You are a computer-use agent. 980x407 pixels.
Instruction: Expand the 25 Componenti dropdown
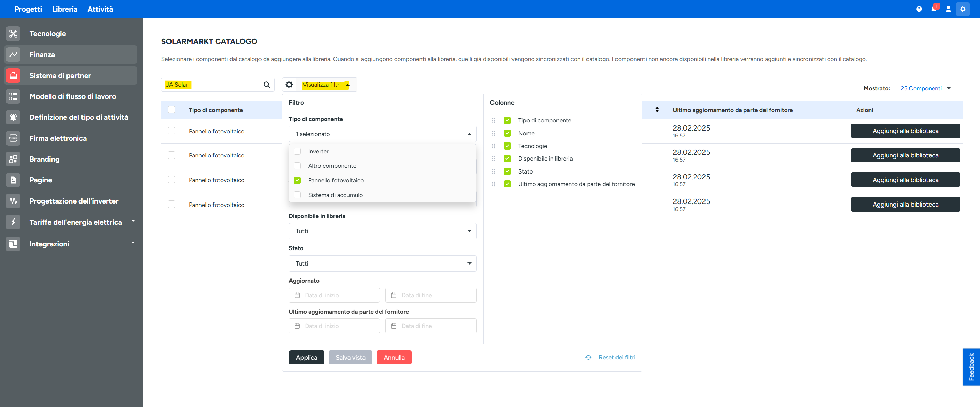coord(925,88)
